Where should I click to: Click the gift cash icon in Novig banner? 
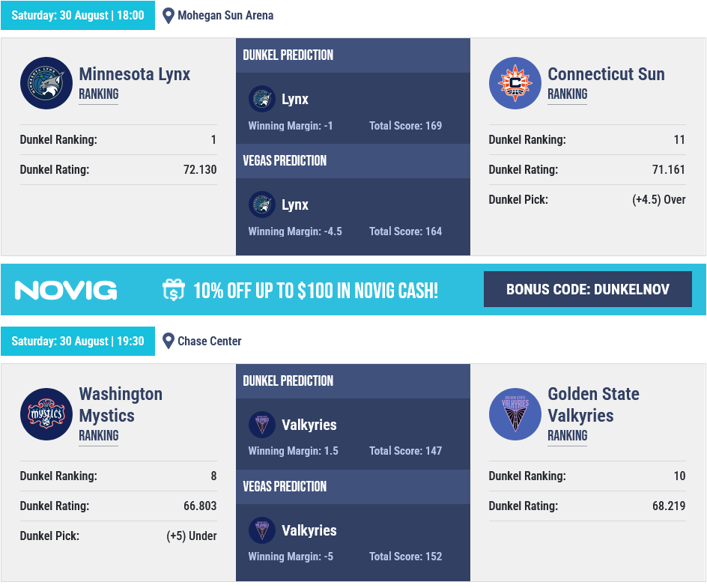click(x=174, y=290)
